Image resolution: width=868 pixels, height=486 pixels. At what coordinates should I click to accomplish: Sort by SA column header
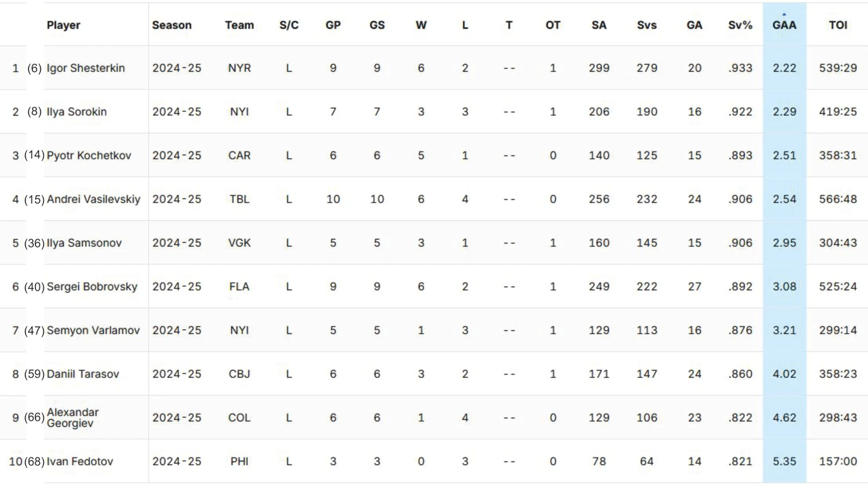(x=599, y=25)
